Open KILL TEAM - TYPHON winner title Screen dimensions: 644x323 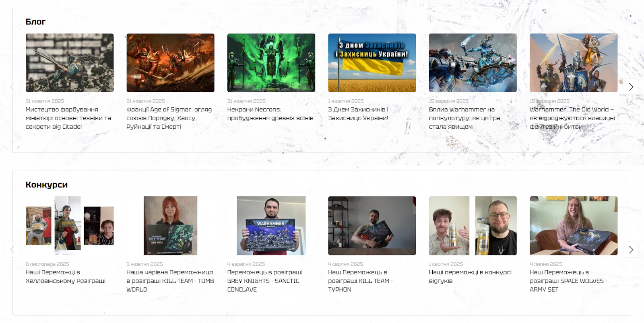click(360, 281)
